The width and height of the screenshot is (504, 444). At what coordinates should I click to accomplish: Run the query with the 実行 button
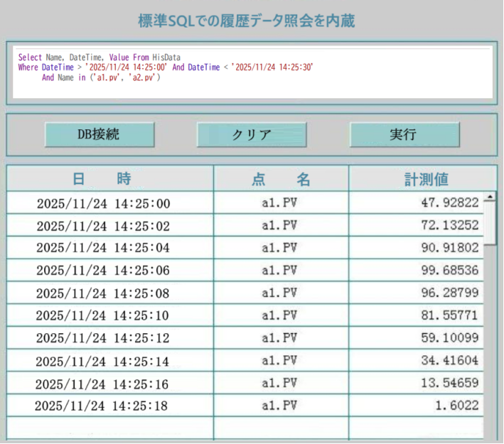click(x=404, y=134)
